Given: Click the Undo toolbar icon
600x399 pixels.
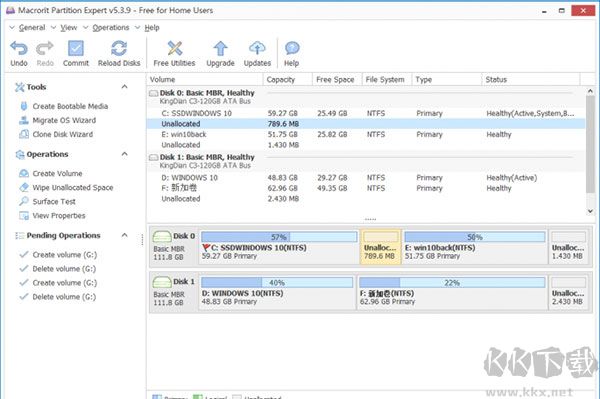Looking at the screenshot, I should [x=19, y=49].
